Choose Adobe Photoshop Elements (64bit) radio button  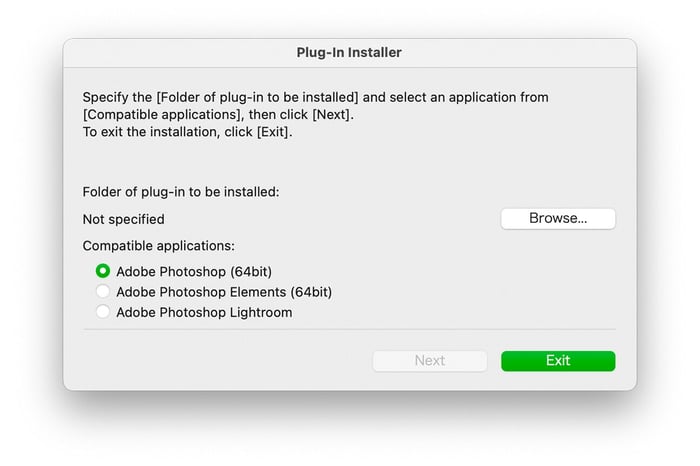(102, 292)
